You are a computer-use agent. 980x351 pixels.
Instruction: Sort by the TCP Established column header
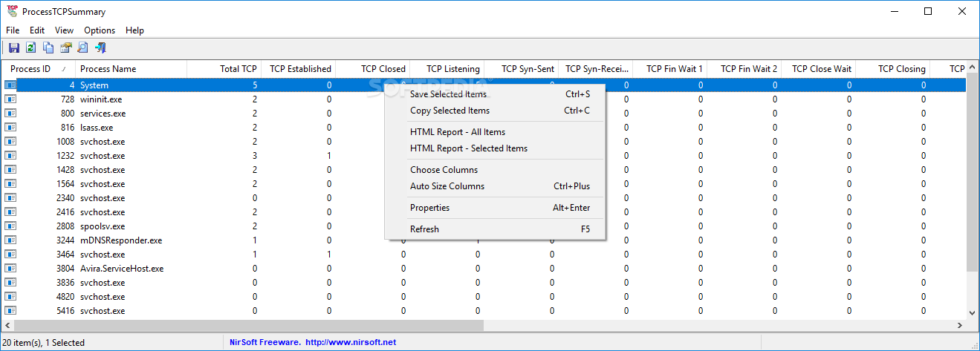coord(298,69)
